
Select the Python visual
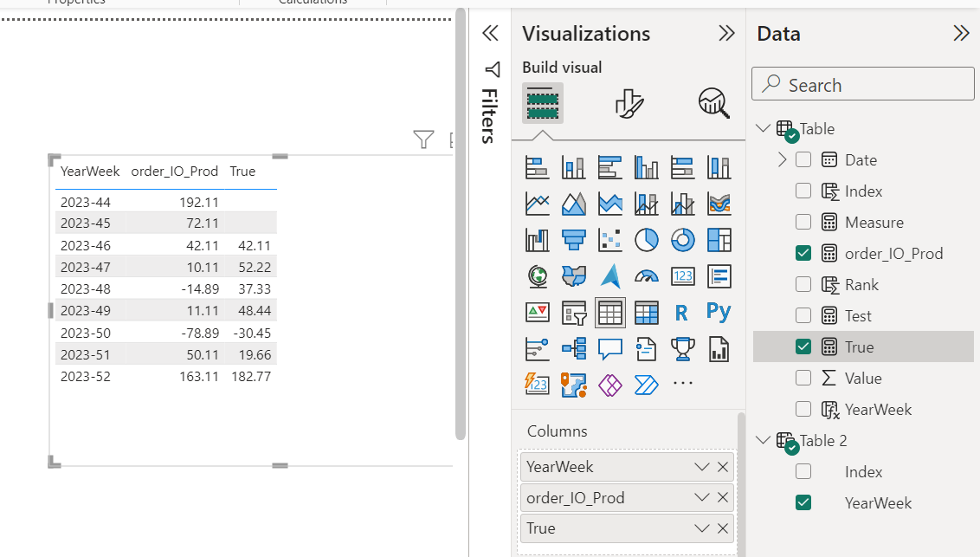click(719, 311)
